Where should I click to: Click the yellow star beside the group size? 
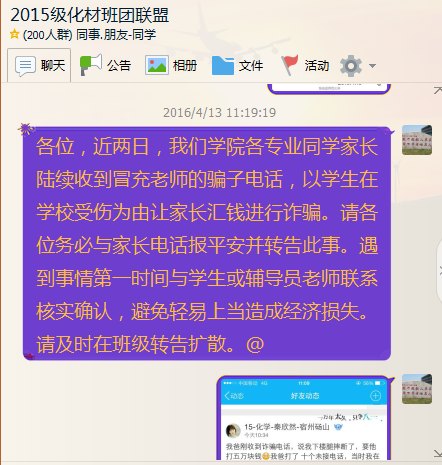[14, 34]
